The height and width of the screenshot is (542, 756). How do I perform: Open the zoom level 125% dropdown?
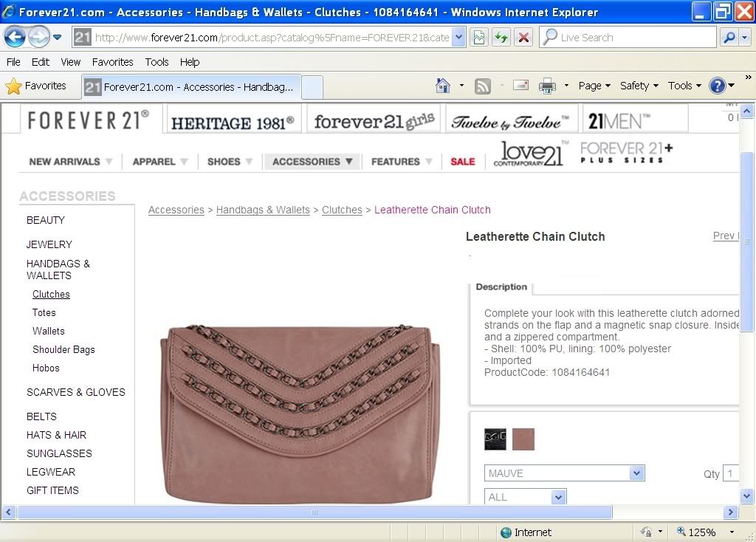click(x=705, y=532)
